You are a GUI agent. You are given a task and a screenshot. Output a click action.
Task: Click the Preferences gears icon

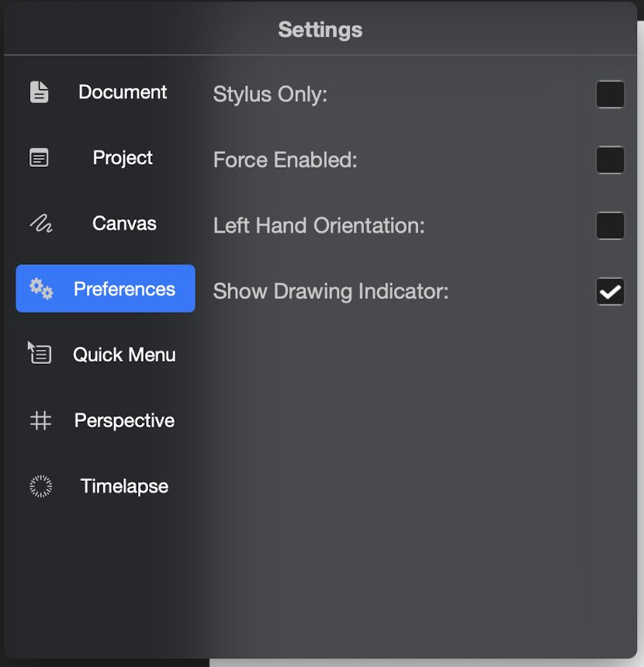41,289
